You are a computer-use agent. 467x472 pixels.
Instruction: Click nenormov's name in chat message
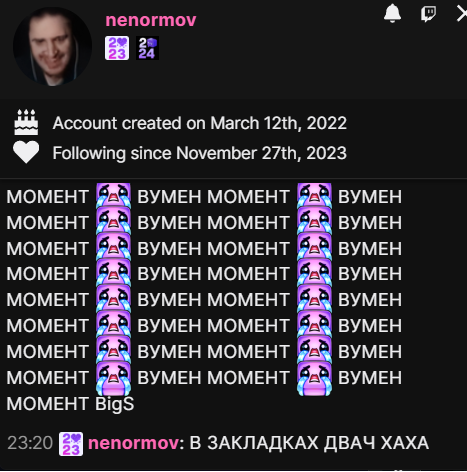pyautogui.click(x=133, y=443)
